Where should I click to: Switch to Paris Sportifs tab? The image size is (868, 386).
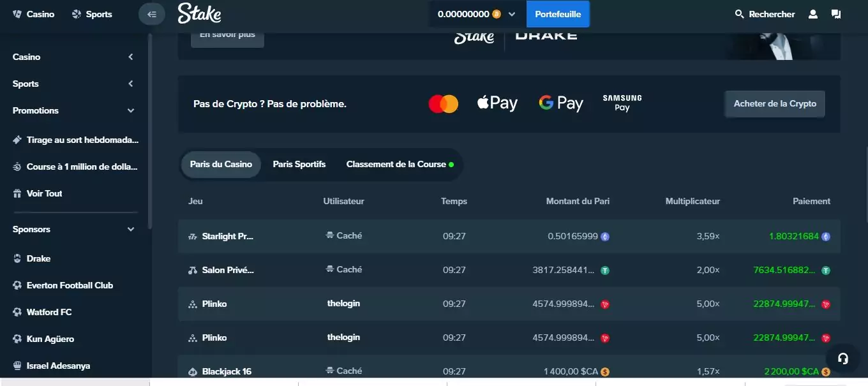299,164
